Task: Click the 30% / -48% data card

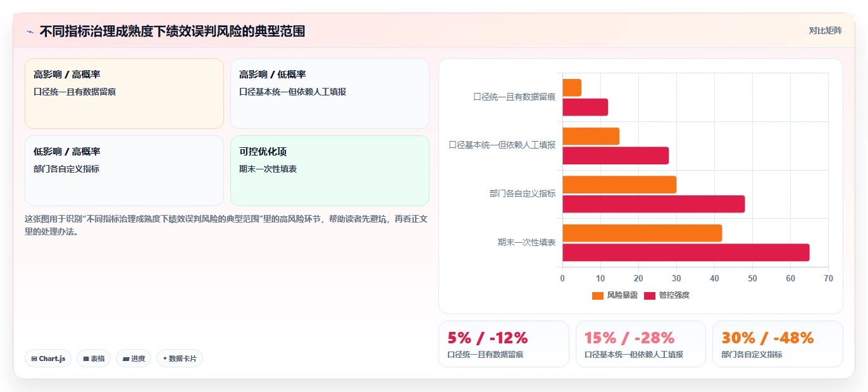Action: tap(778, 344)
